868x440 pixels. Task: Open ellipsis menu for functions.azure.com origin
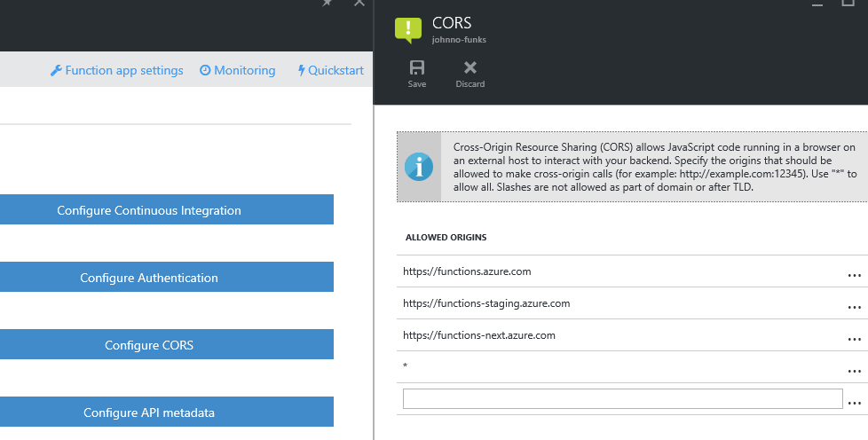tap(854, 275)
